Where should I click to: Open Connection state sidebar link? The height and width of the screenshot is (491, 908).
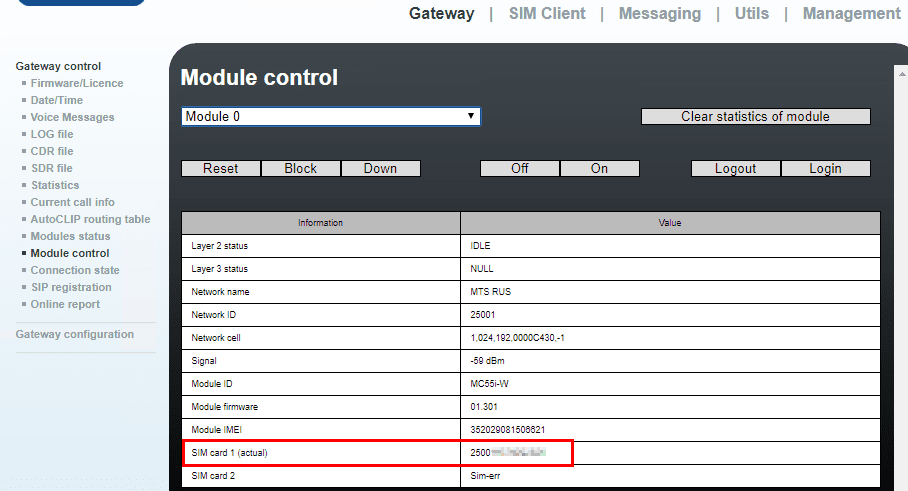click(x=75, y=270)
